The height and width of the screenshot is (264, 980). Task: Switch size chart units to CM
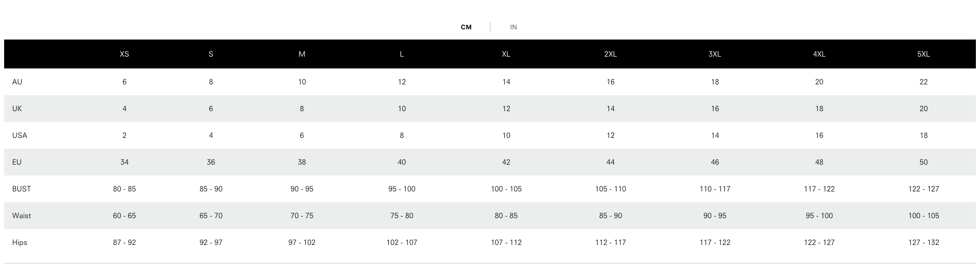coord(466,27)
